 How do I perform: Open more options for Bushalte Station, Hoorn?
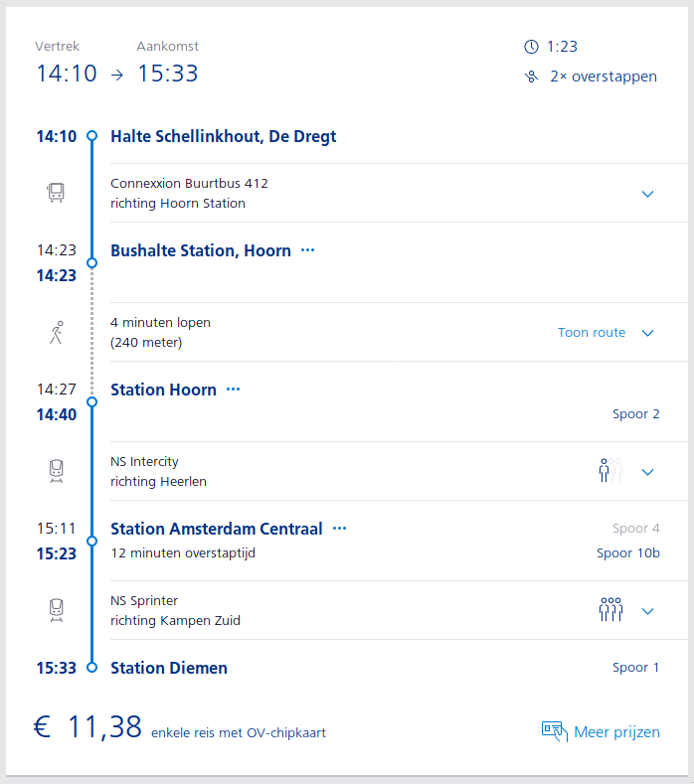coord(307,250)
